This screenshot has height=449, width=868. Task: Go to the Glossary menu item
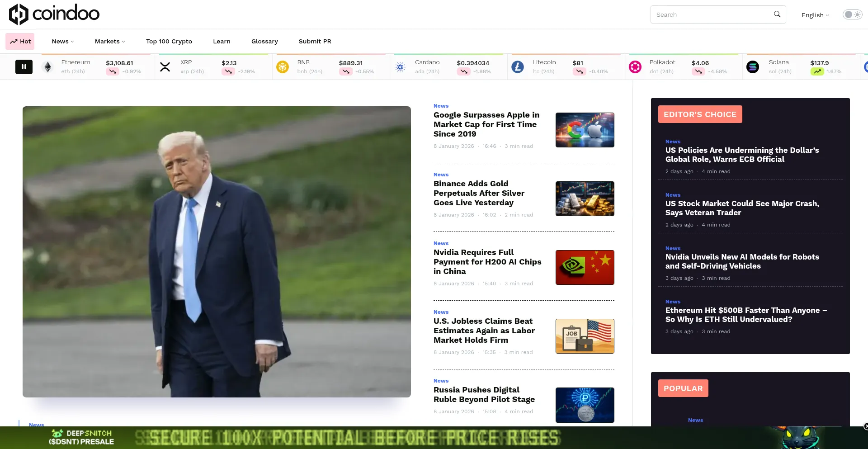[x=264, y=41]
